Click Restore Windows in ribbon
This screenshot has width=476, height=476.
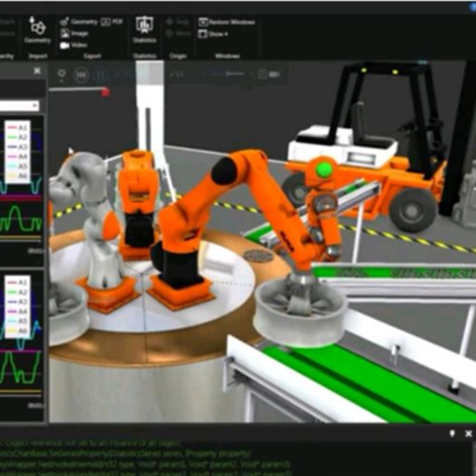pyautogui.click(x=227, y=22)
